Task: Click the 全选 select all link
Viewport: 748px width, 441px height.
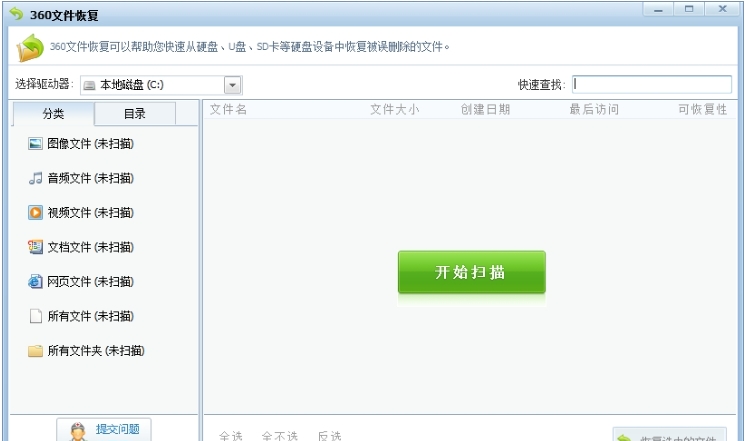Action: (x=231, y=435)
